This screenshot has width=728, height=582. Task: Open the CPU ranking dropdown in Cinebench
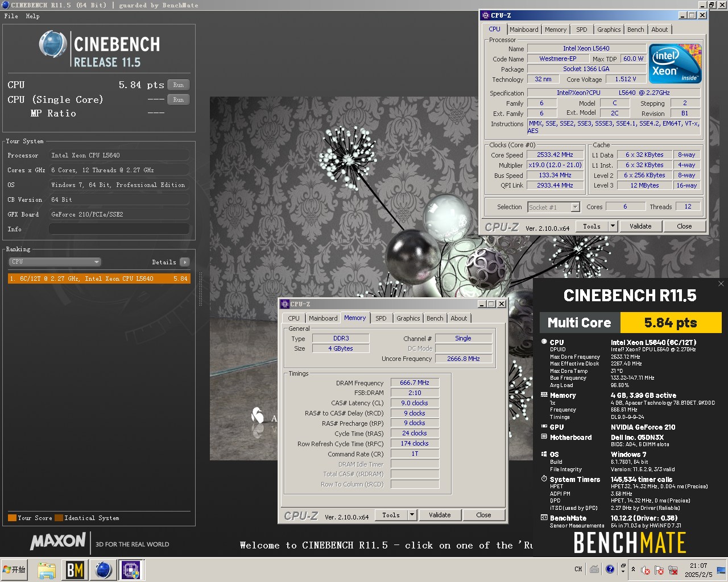point(55,262)
